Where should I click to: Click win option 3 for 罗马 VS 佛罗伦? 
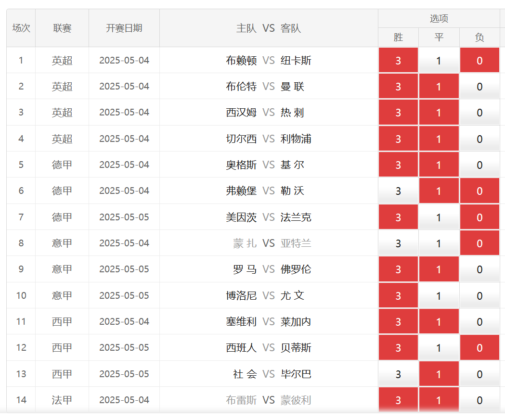coord(398,269)
